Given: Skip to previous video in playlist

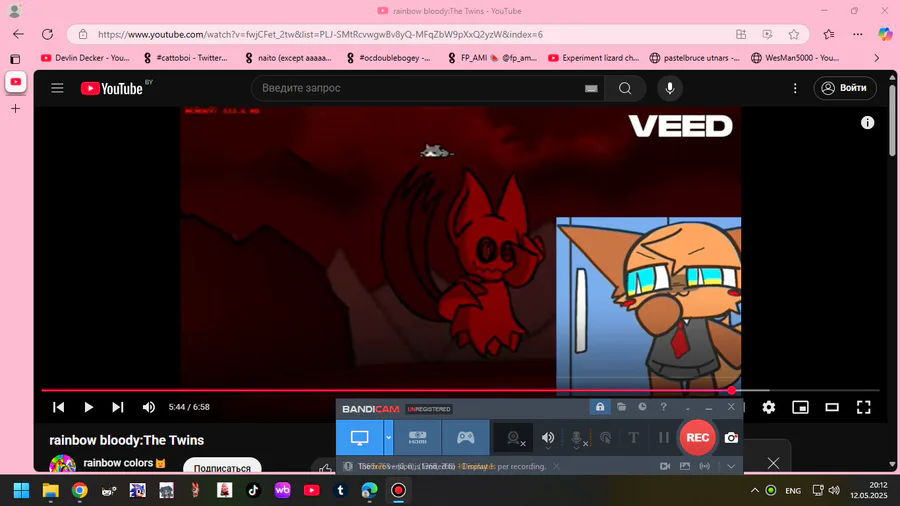Looking at the screenshot, I should [x=59, y=407].
